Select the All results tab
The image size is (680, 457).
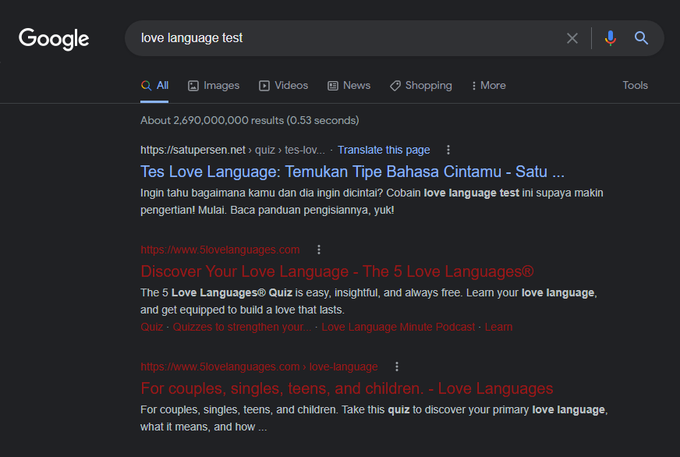coord(155,85)
